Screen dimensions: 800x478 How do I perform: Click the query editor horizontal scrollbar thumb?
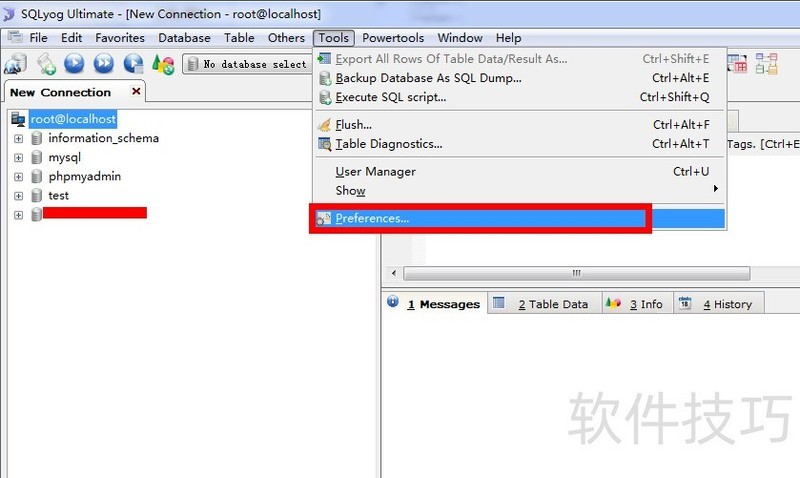point(577,273)
